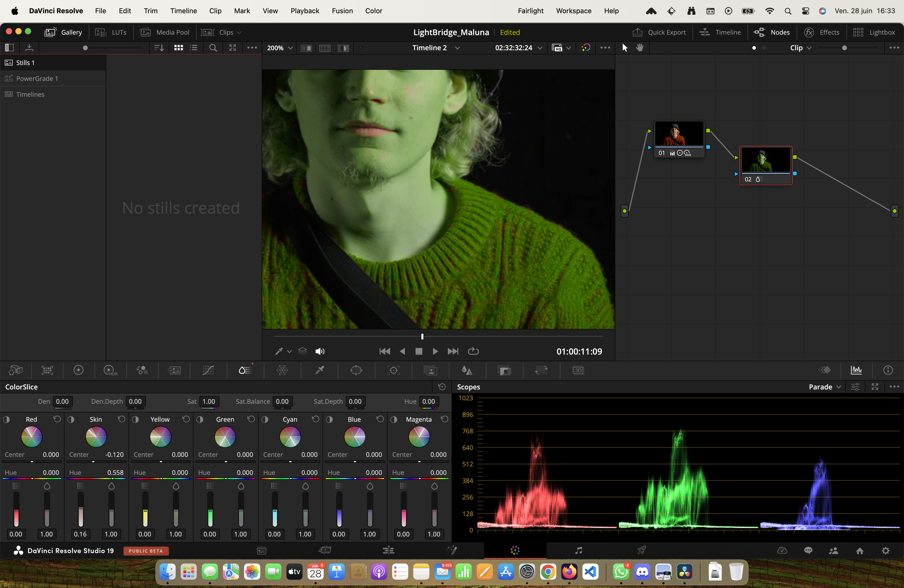Toggle playback loop mode
Viewport: 904px width, 588px height.
(473, 351)
